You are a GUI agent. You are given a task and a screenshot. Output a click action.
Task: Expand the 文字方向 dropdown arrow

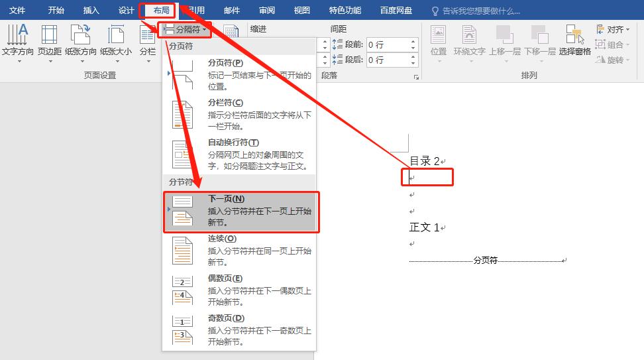(x=19, y=62)
